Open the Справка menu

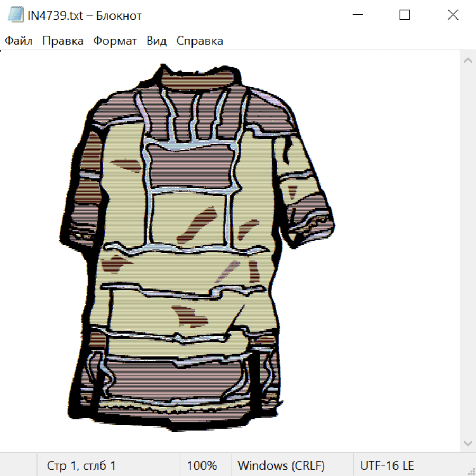199,41
